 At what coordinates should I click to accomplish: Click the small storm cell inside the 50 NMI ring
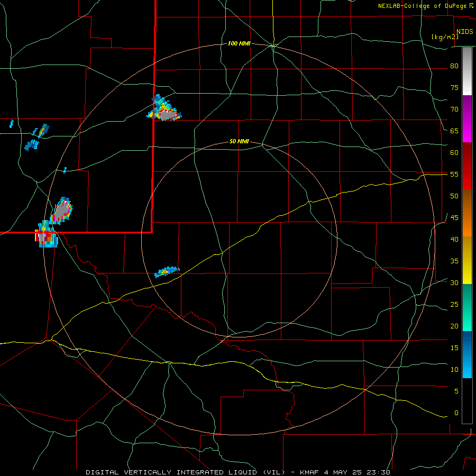coord(167,271)
